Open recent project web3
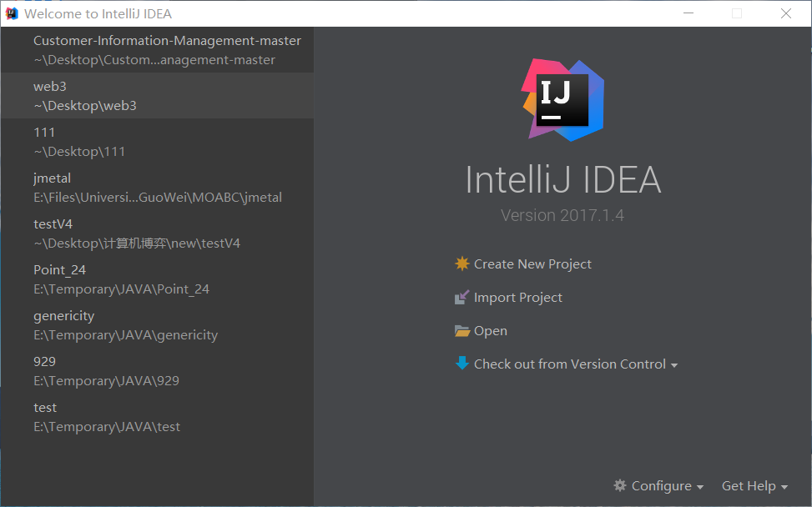Viewport: 812px width, 507px height. 158,96
